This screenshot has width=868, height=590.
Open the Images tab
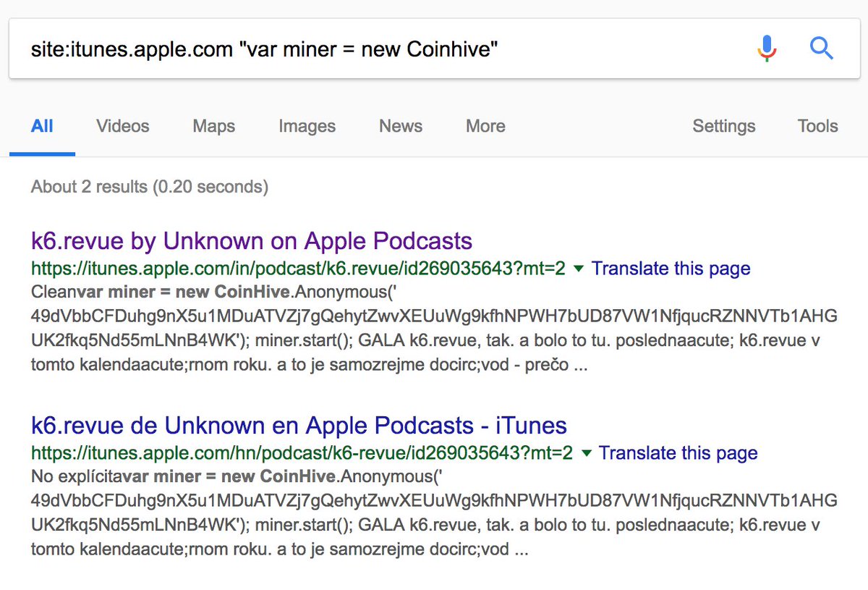tap(307, 126)
